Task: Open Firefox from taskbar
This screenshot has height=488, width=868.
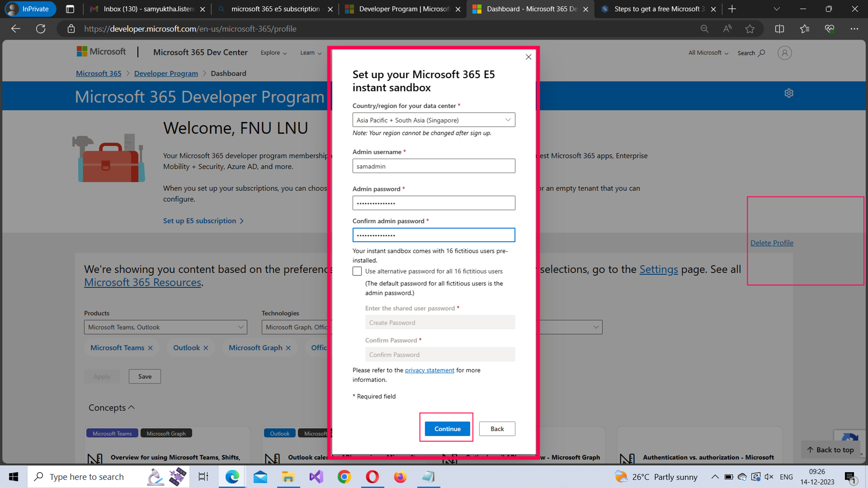Action: click(400, 477)
